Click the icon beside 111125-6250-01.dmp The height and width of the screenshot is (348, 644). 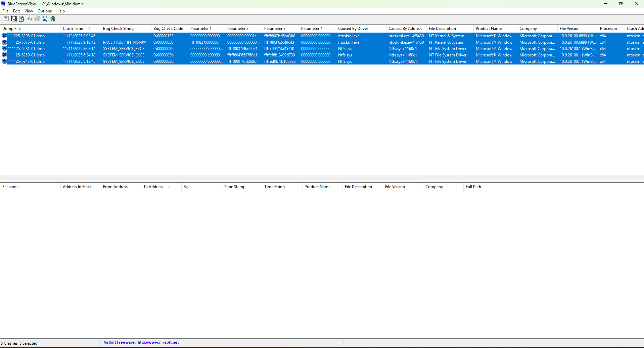4,55
